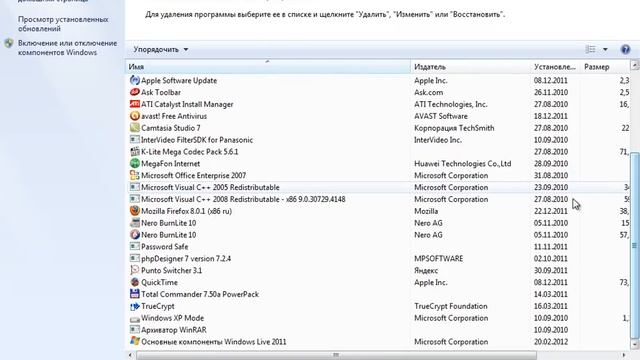Click the Корпорация TechSmith publisher cell

(x=454, y=128)
